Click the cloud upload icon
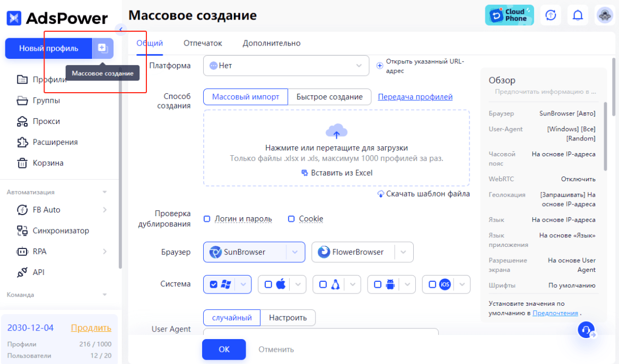This screenshot has width=619, height=364. 336,131
